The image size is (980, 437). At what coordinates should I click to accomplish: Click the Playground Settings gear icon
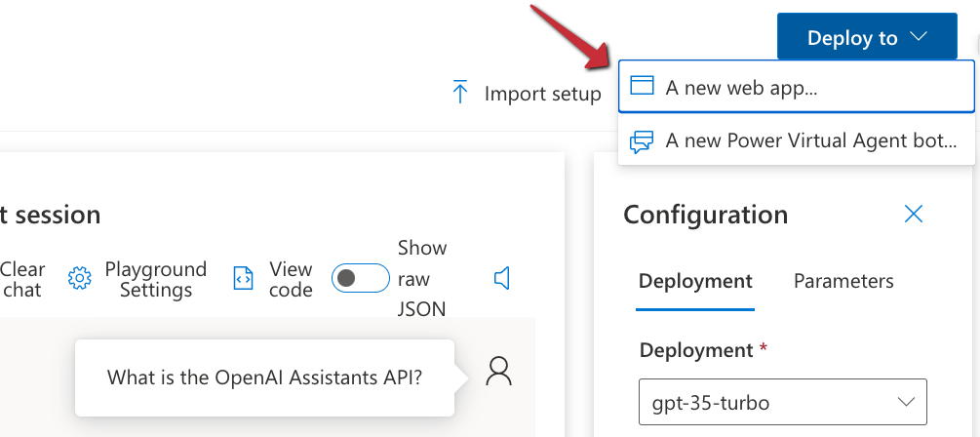[x=79, y=280]
